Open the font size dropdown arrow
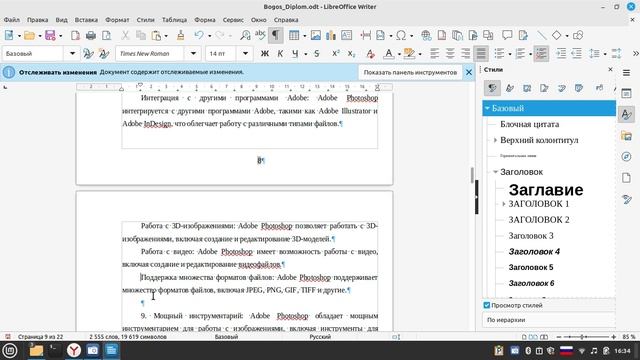 [x=245, y=53]
